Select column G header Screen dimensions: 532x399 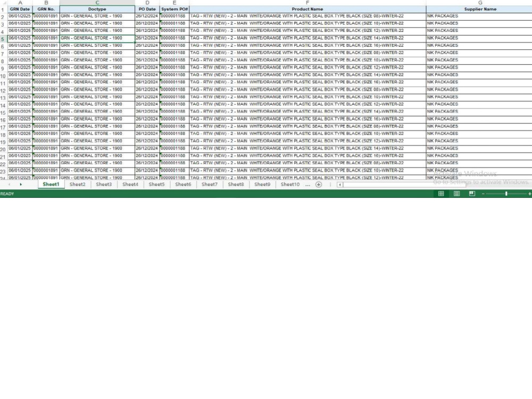(480, 3)
